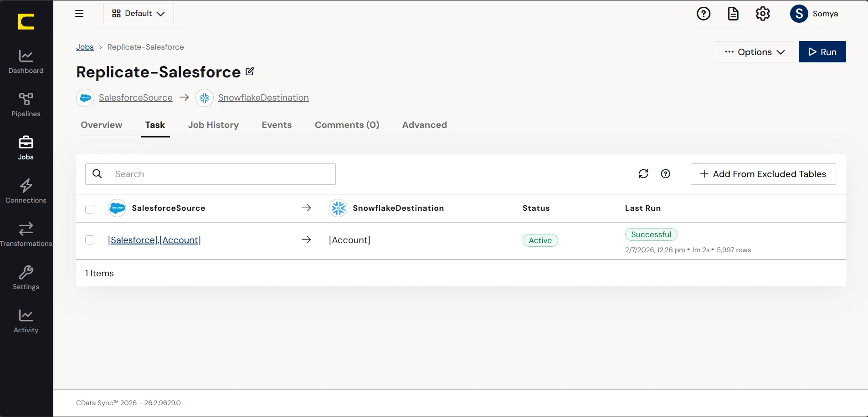868x417 pixels.
Task: Open the gear settings icon in header
Action: coord(763,14)
